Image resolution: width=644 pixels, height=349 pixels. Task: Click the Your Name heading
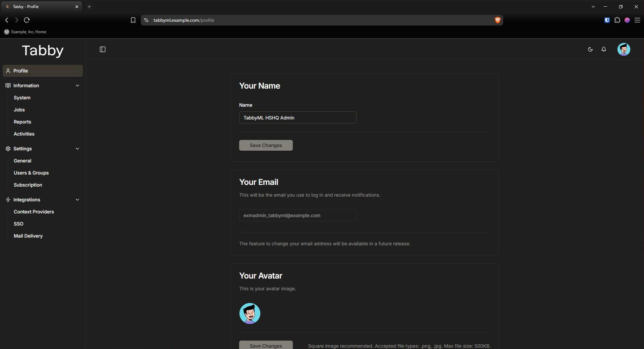(260, 86)
